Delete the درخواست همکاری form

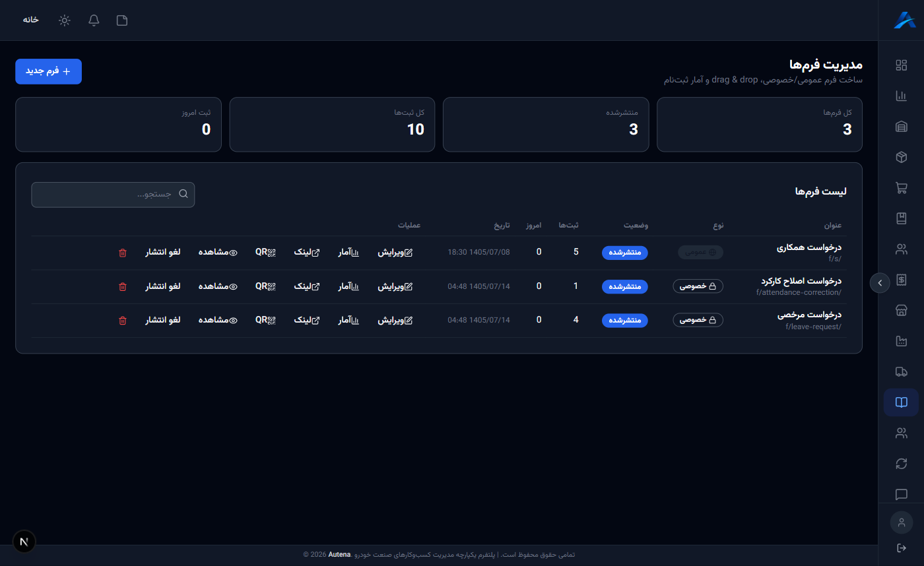tap(122, 253)
